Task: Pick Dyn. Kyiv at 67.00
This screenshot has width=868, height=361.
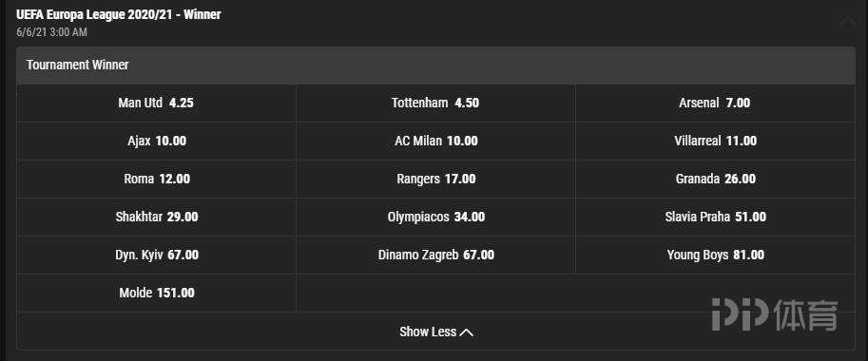Action: [x=156, y=255]
